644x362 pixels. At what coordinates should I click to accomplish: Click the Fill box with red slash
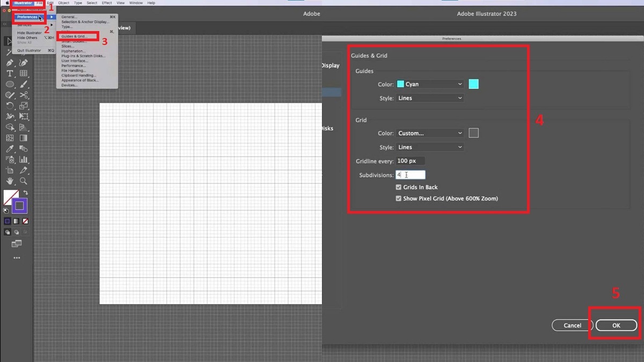pyautogui.click(x=11, y=197)
